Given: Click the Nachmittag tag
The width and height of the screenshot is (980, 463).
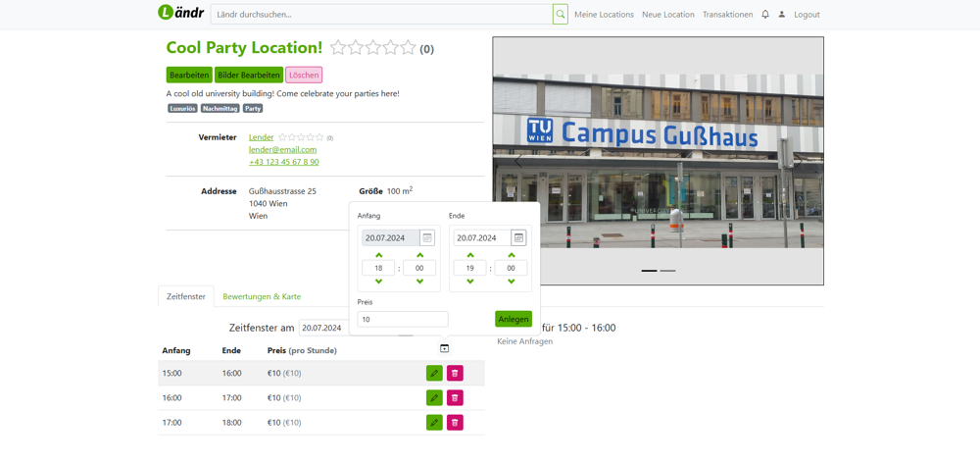Looking at the screenshot, I should pos(220,108).
